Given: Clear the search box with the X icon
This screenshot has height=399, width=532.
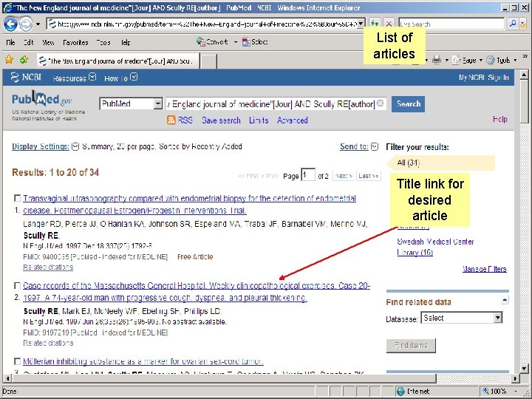Looking at the screenshot, I should tap(381, 103).
